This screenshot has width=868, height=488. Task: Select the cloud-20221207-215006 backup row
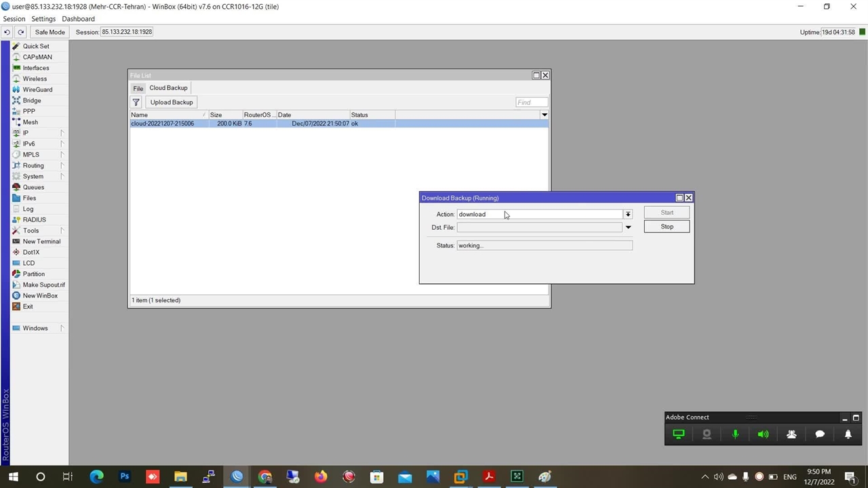pos(163,124)
